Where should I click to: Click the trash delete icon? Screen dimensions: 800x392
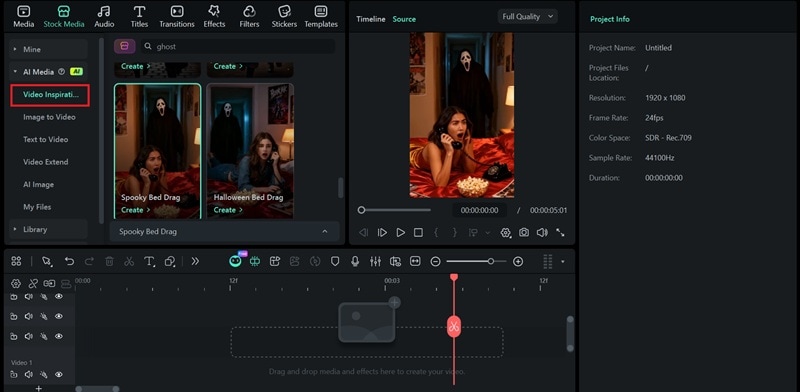(x=109, y=261)
